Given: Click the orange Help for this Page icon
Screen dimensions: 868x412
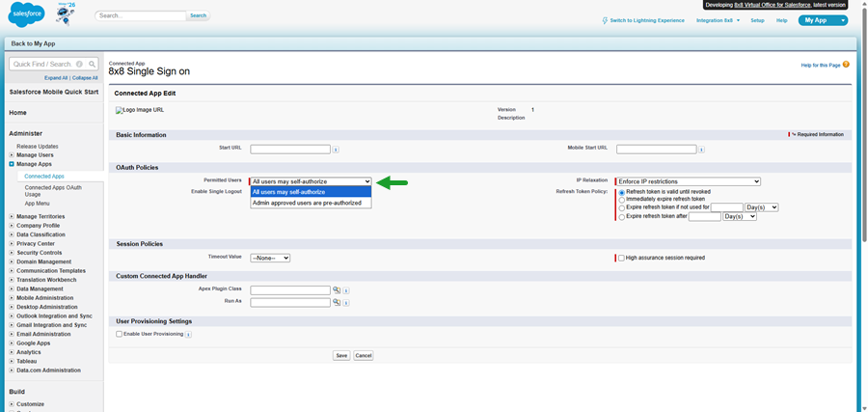Looking at the screenshot, I should (846, 65).
